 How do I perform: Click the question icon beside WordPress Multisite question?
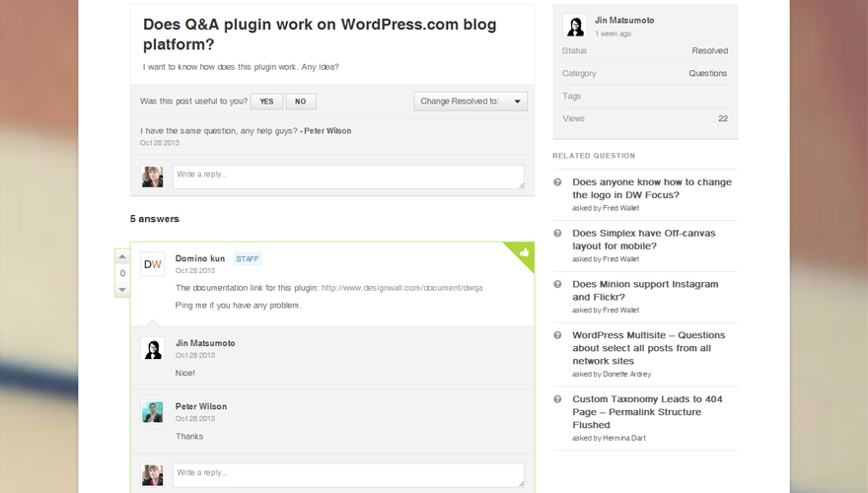coord(557,335)
